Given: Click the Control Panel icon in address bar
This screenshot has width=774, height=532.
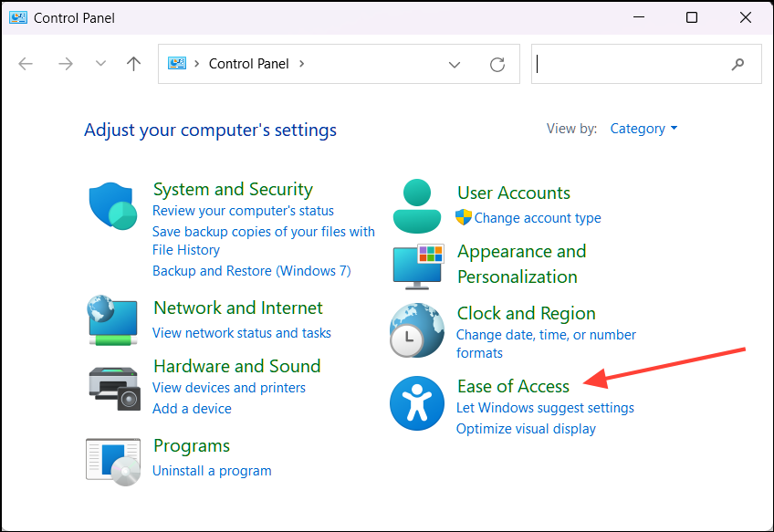Looking at the screenshot, I should 177,64.
